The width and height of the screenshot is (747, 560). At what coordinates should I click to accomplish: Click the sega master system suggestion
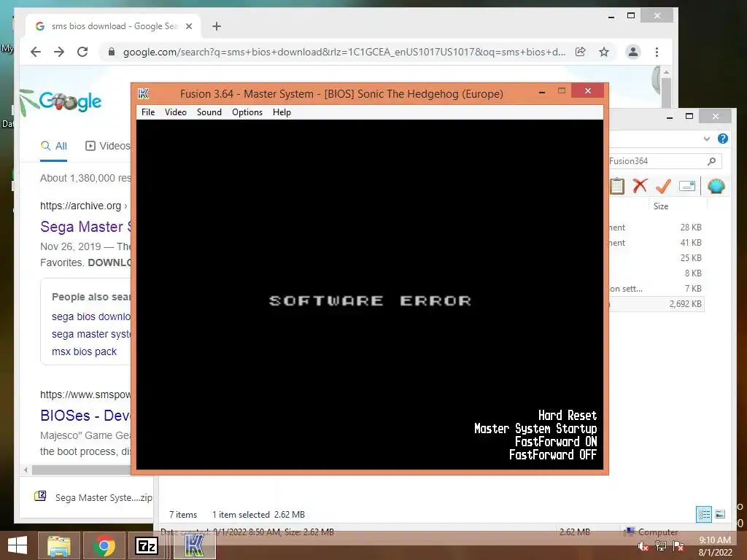click(91, 334)
